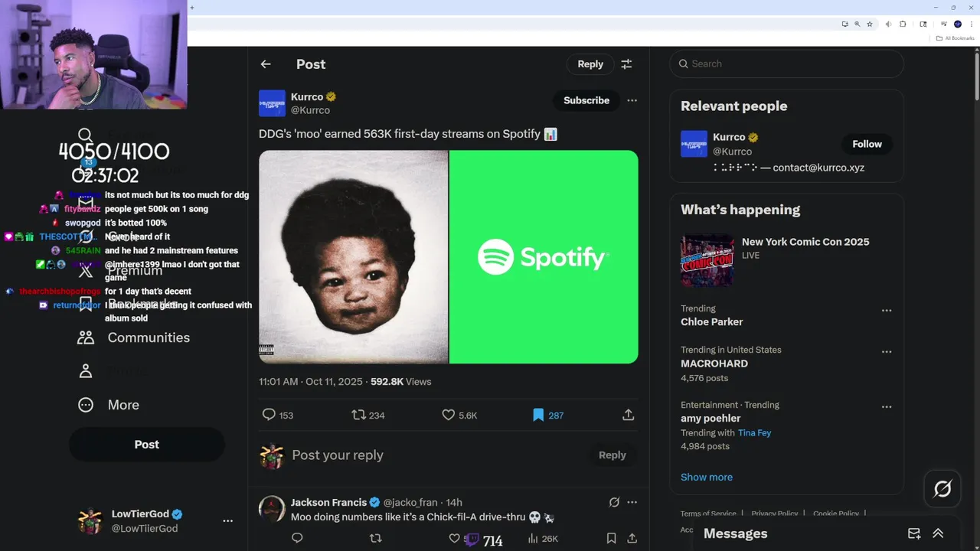Open the DDG moo album cover image
This screenshot has height=551, width=980.
[353, 256]
